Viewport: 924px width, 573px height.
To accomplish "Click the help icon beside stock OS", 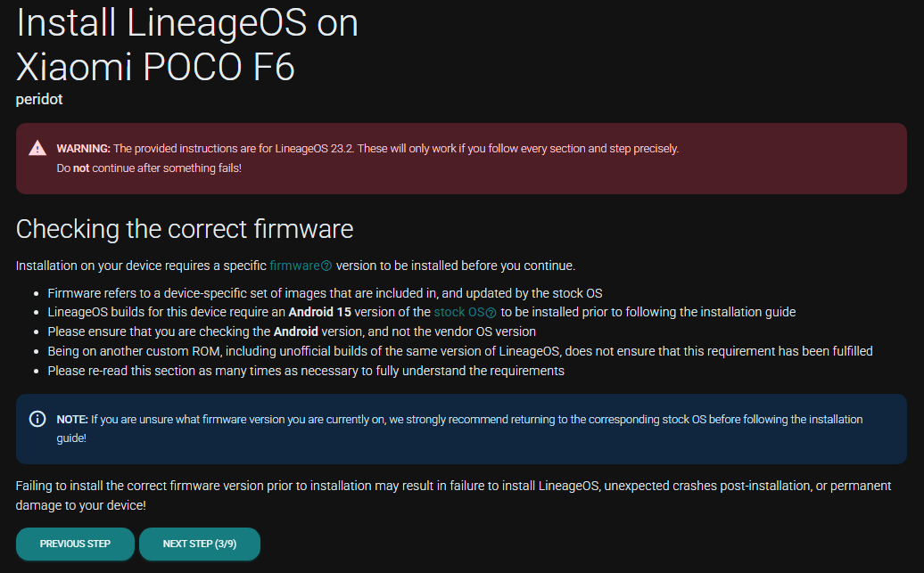I will [491, 313].
